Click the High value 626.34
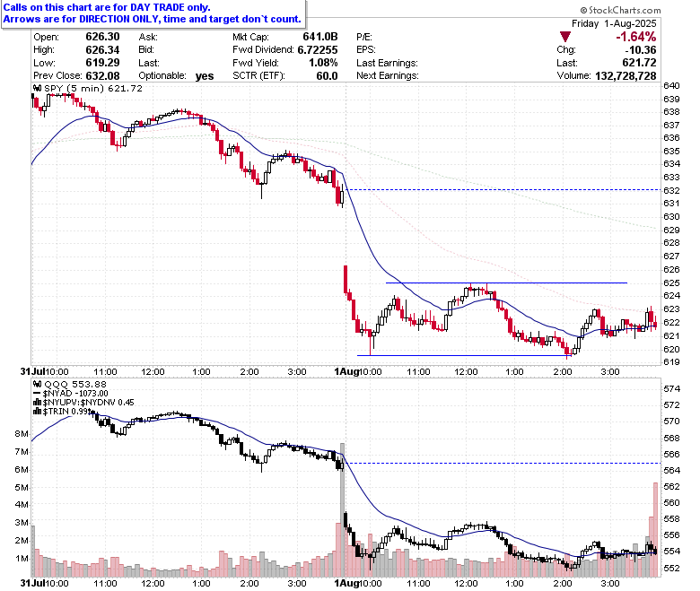This screenshot has height=591, width=700. (102, 49)
